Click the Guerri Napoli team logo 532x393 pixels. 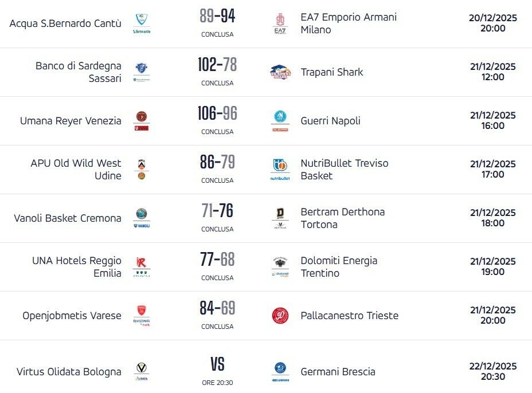pyautogui.click(x=280, y=121)
